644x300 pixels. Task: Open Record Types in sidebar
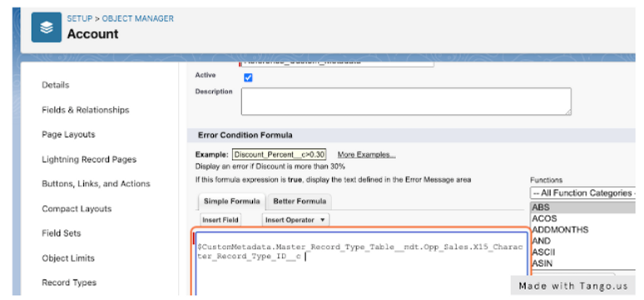[x=69, y=282]
